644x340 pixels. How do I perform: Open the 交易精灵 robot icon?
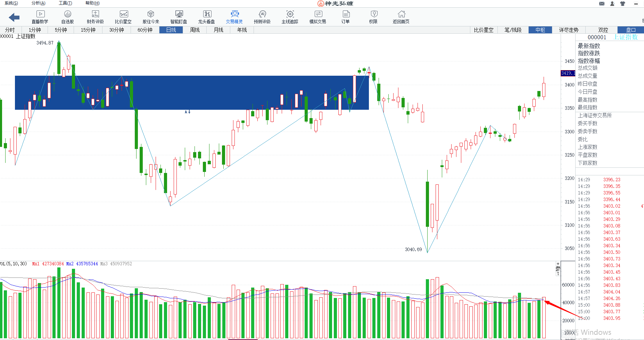pyautogui.click(x=235, y=14)
